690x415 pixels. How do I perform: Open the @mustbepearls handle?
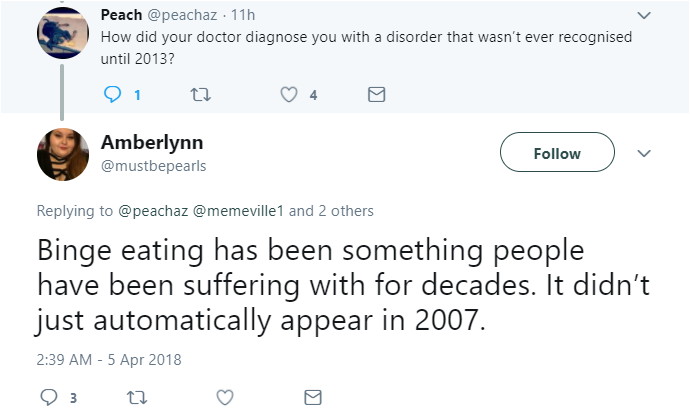154,166
